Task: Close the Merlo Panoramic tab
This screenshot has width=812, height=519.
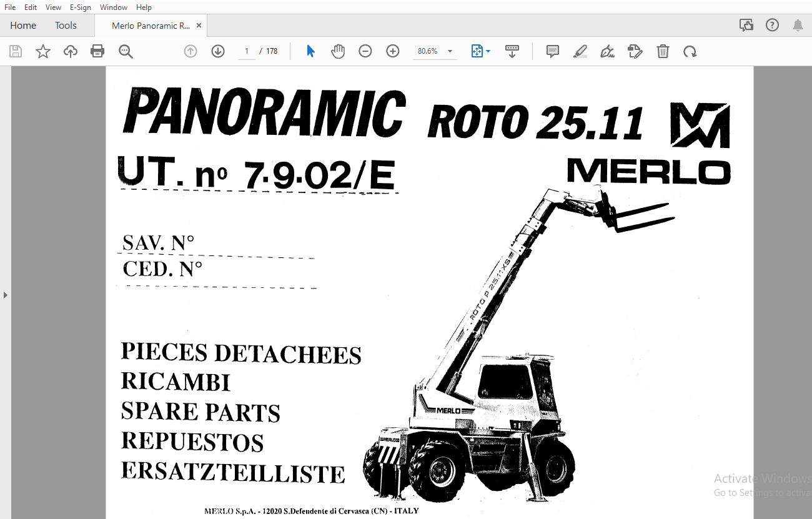Action: [x=199, y=26]
